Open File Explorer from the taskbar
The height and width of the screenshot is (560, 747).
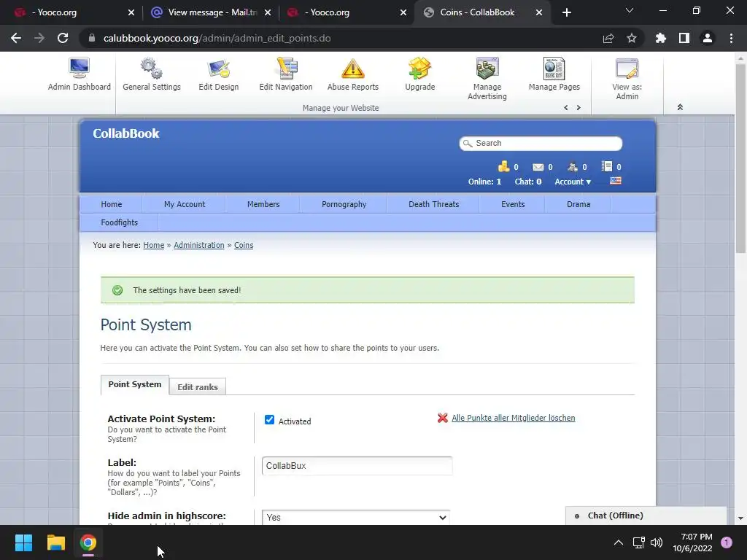click(x=55, y=542)
